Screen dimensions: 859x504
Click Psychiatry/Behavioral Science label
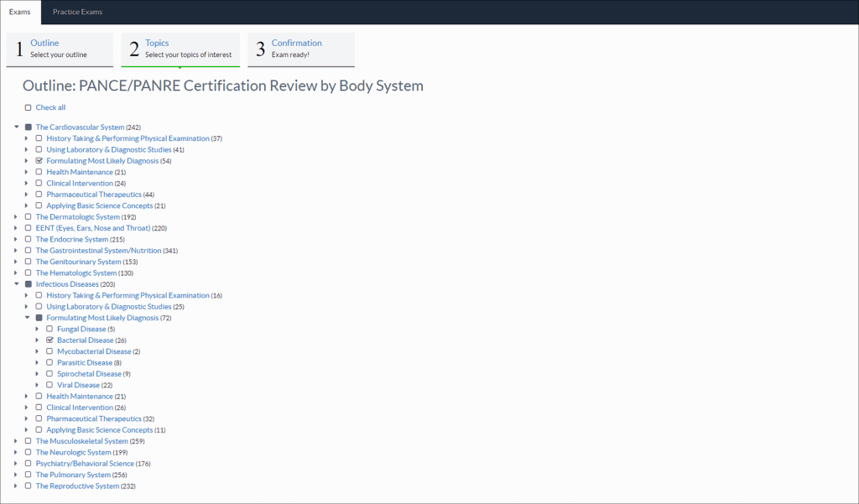tap(85, 464)
